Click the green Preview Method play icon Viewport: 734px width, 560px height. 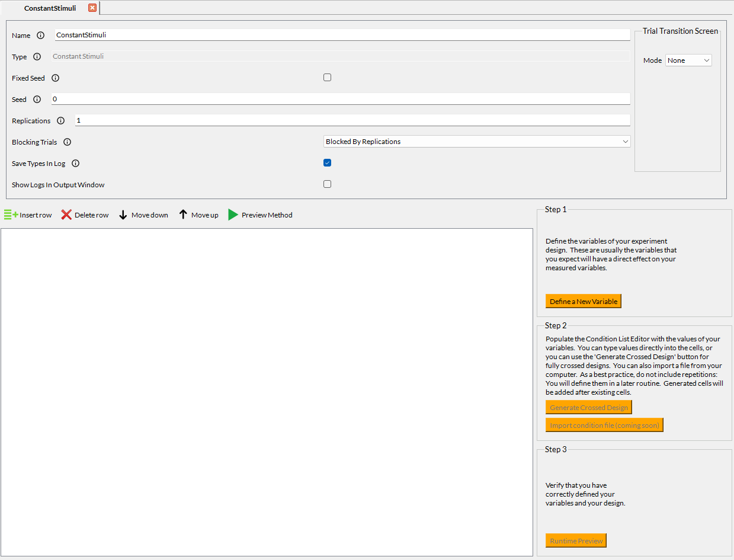click(x=233, y=215)
